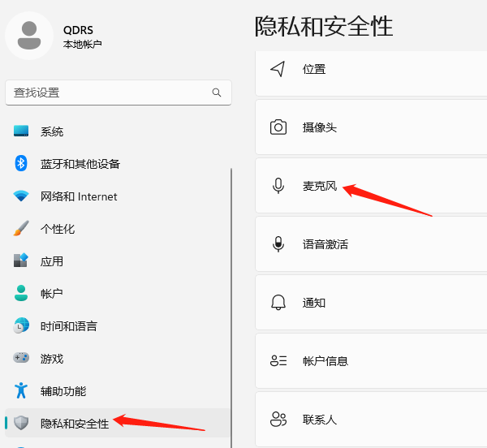Open the 系统 settings category
This screenshot has height=448, width=487.
click(52, 131)
